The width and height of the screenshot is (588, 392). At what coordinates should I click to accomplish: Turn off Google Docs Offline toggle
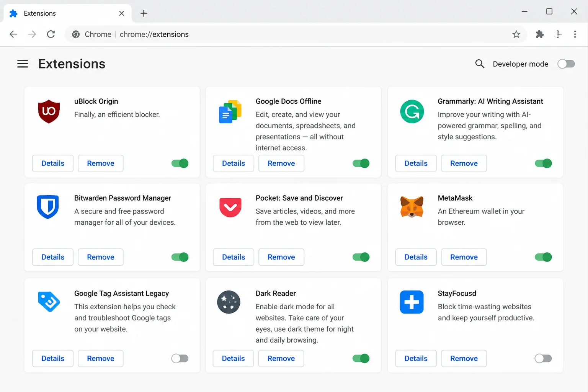[361, 163]
